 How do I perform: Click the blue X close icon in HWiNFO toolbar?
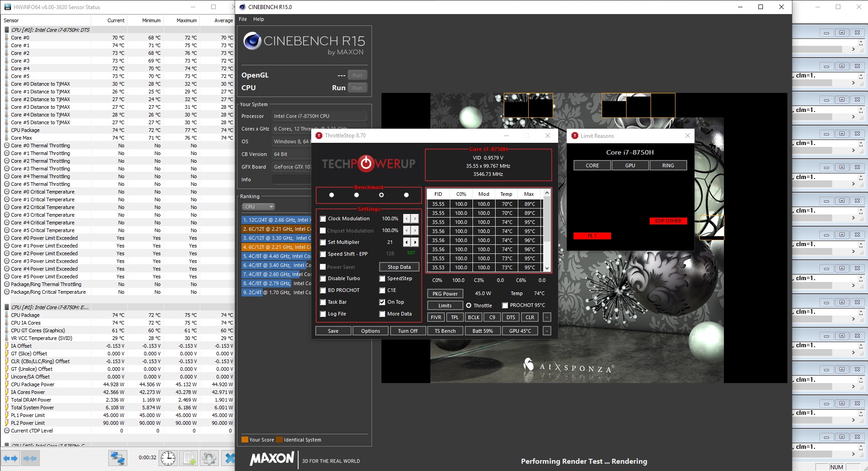point(229,458)
